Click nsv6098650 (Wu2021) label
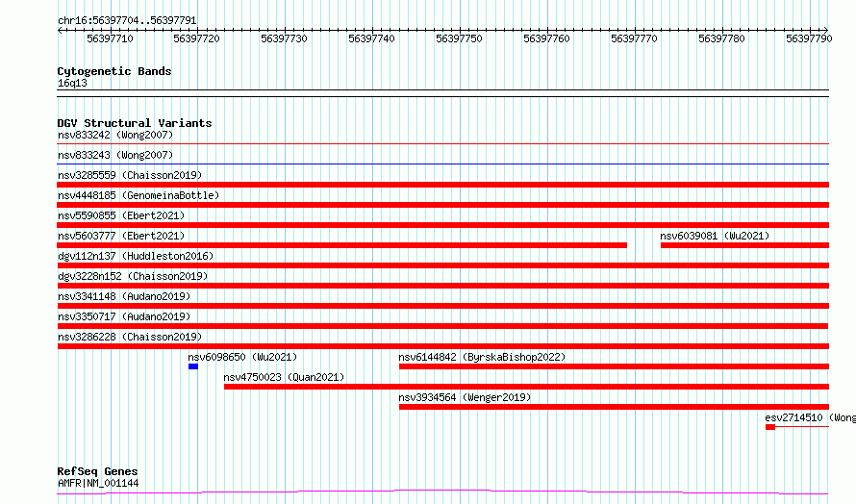The image size is (856, 504). tap(242, 357)
